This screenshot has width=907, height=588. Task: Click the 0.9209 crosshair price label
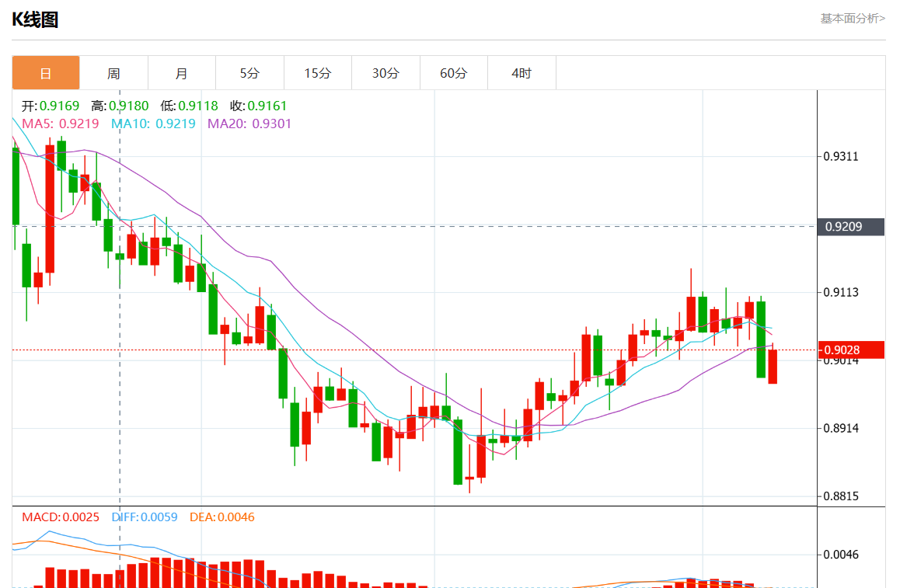pyautogui.click(x=850, y=227)
